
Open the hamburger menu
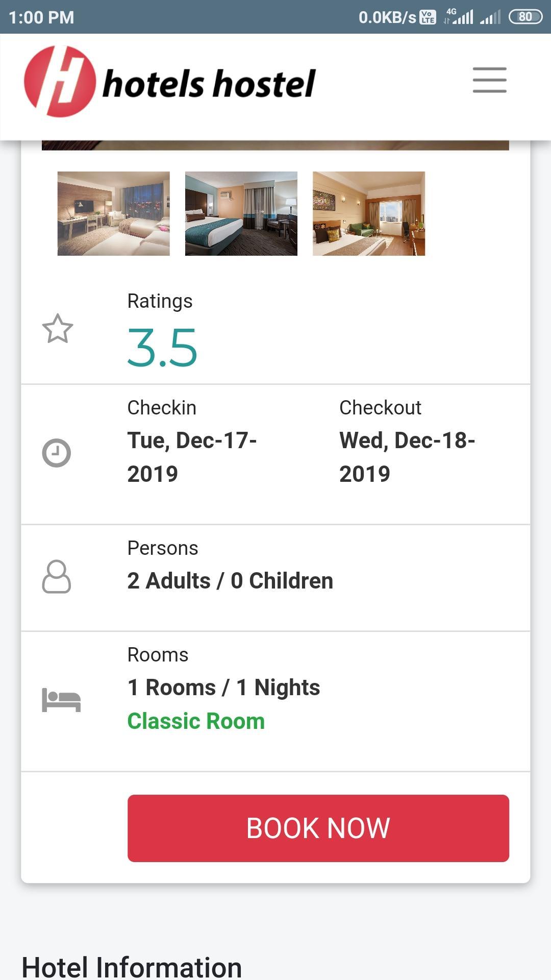(x=489, y=80)
